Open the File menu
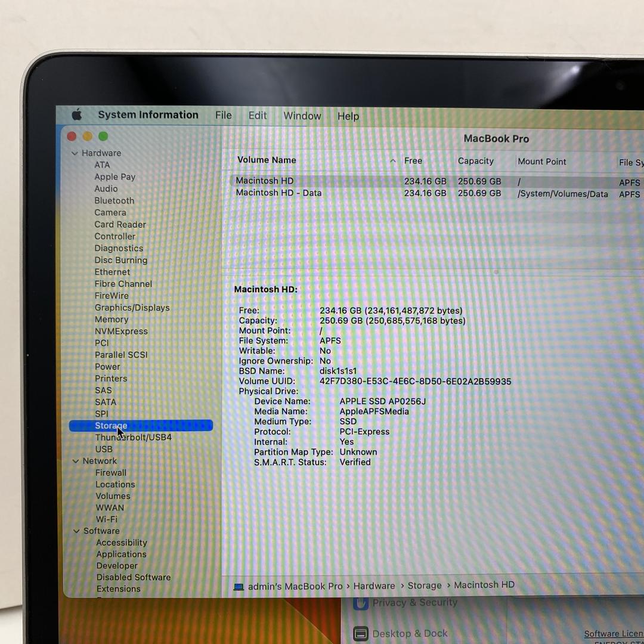 224,116
